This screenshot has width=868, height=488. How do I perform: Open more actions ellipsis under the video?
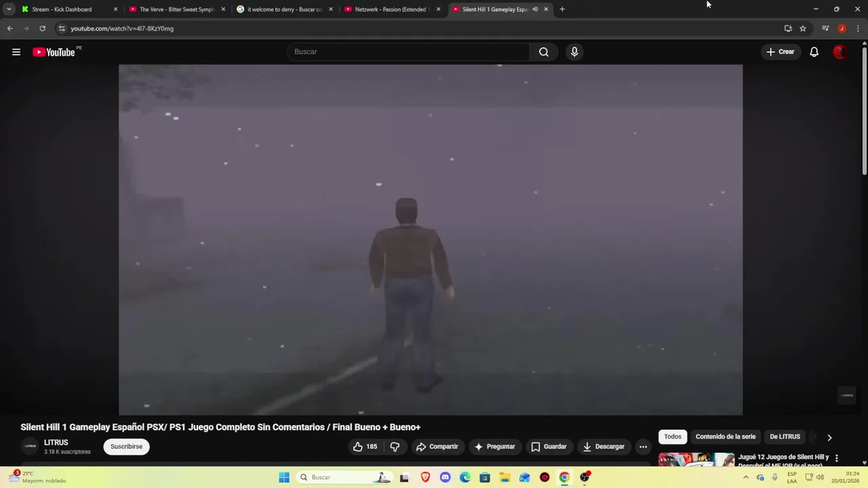pyautogui.click(x=643, y=447)
